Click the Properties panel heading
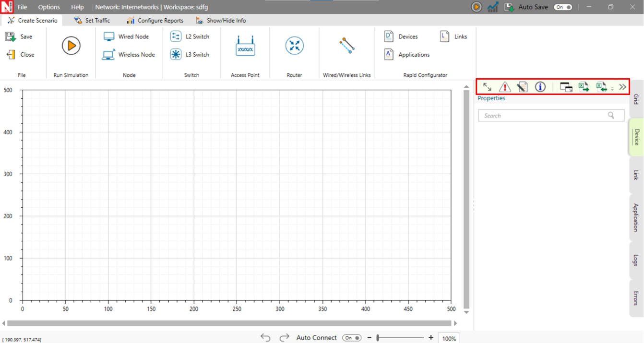 pos(491,98)
